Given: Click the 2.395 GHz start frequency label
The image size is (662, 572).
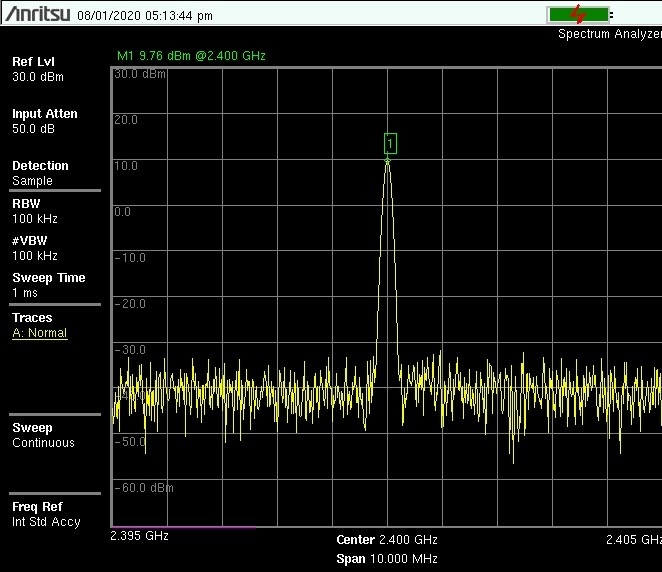Looking at the screenshot, I should click(139, 537).
